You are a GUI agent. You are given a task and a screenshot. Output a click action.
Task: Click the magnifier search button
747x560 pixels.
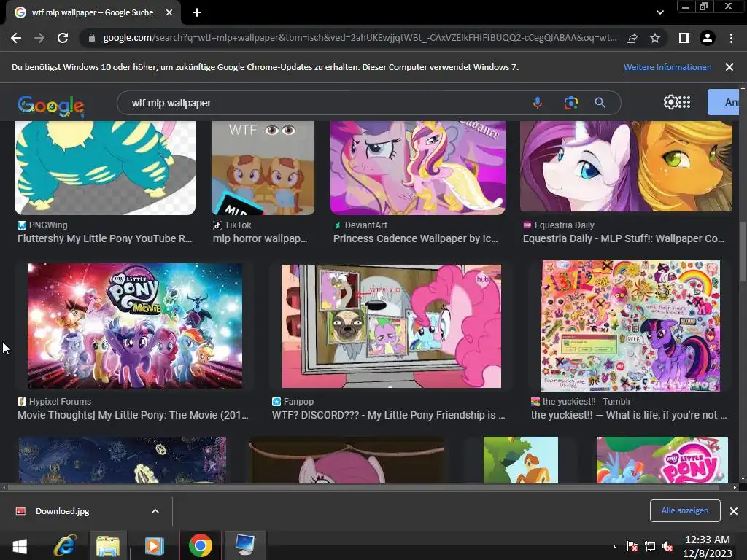point(600,103)
